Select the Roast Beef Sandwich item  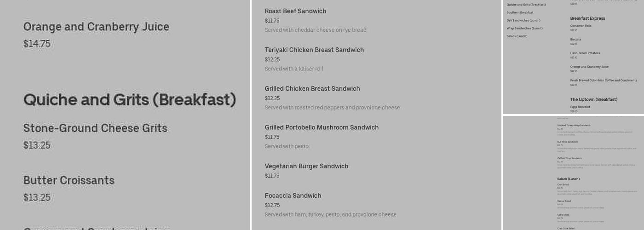(295, 11)
